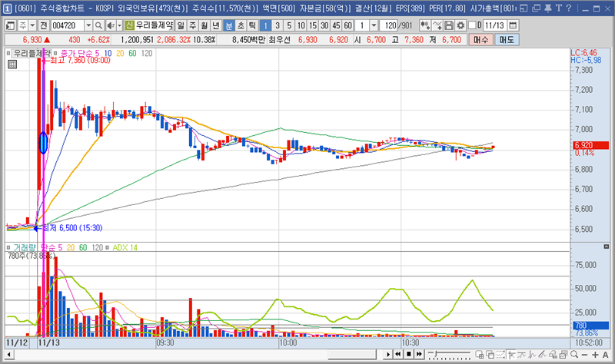Image resolution: width=615 pixels, height=364 pixels.
Task: Open chart settings gear icon
Action: click(460, 25)
